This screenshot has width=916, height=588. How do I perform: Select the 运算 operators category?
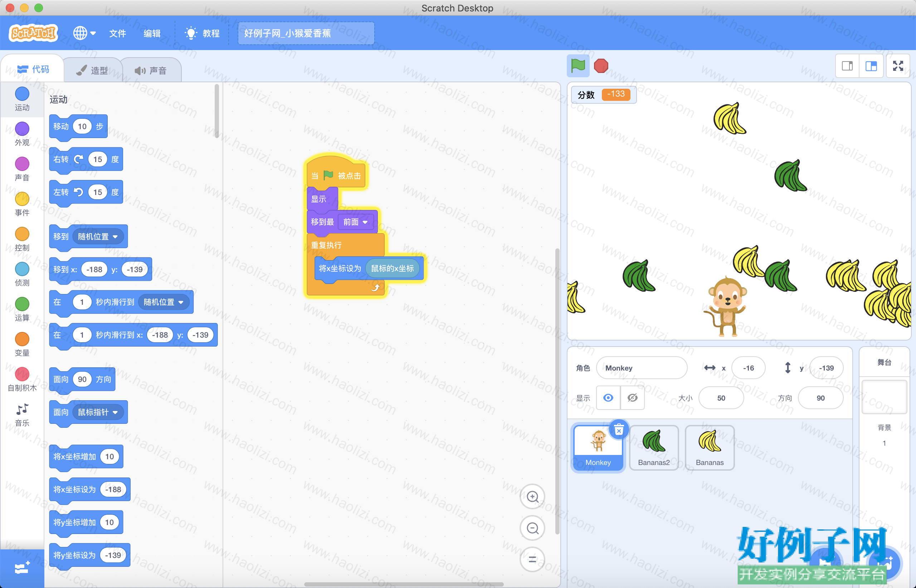point(22,309)
